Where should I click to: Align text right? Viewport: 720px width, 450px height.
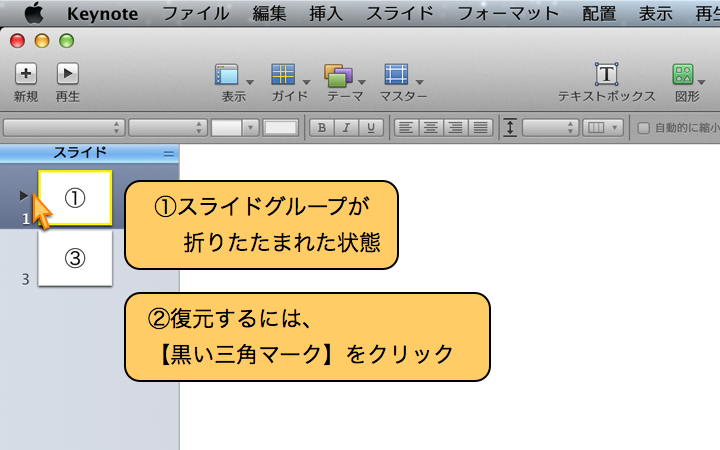(x=456, y=128)
